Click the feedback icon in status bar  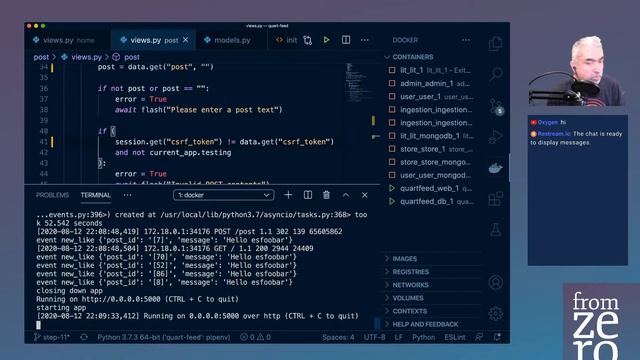(x=479, y=337)
